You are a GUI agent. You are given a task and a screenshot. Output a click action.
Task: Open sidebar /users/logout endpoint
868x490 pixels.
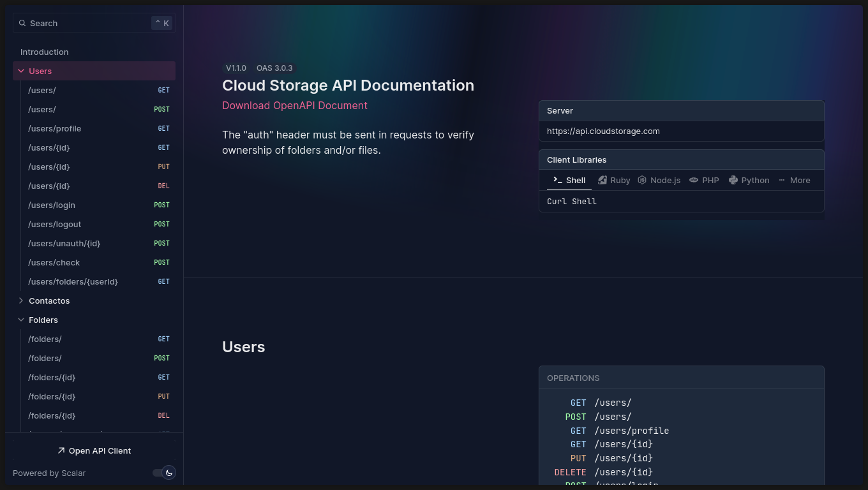(x=99, y=224)
